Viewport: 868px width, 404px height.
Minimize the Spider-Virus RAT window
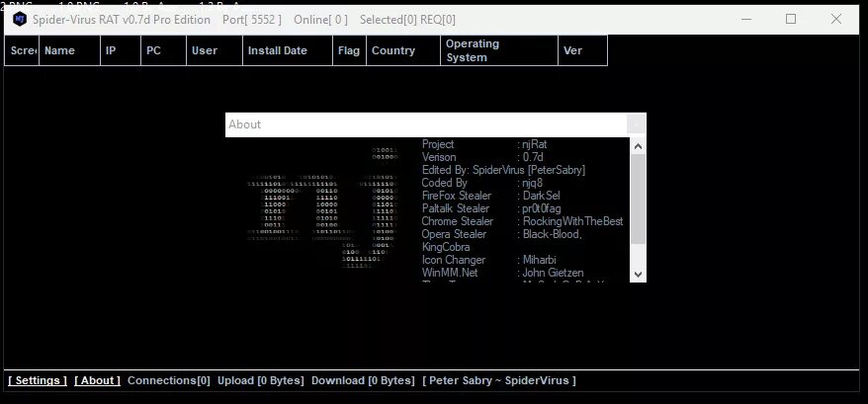click(x=747, y=20)
